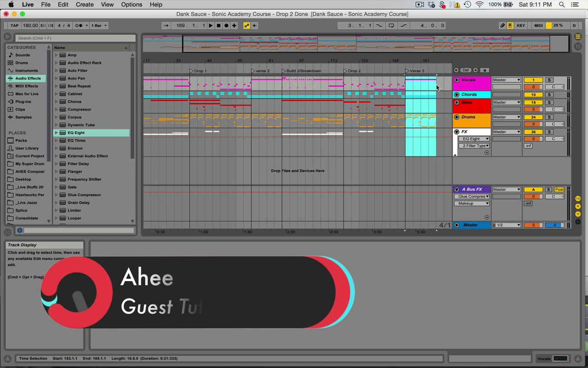Expand the Compressor folder in browser
Screen dimensions: 588x368
57,109
